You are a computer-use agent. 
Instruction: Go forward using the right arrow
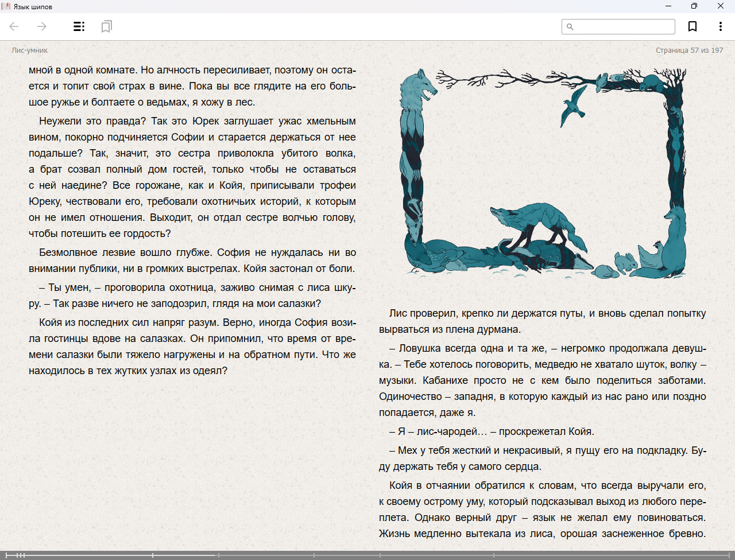[x=42, y=26]
